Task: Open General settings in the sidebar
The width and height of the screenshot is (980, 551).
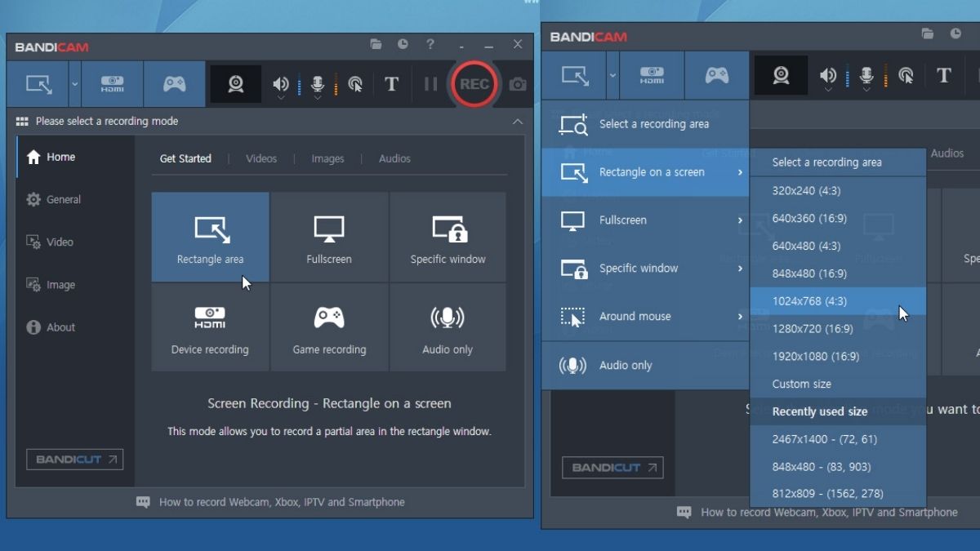Action: pos(75,199)
